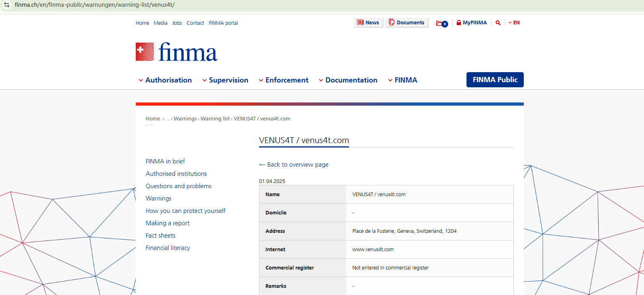Open Making a report sidebar item
This screenshot has height=295, width=644.
tap(168, 223)
